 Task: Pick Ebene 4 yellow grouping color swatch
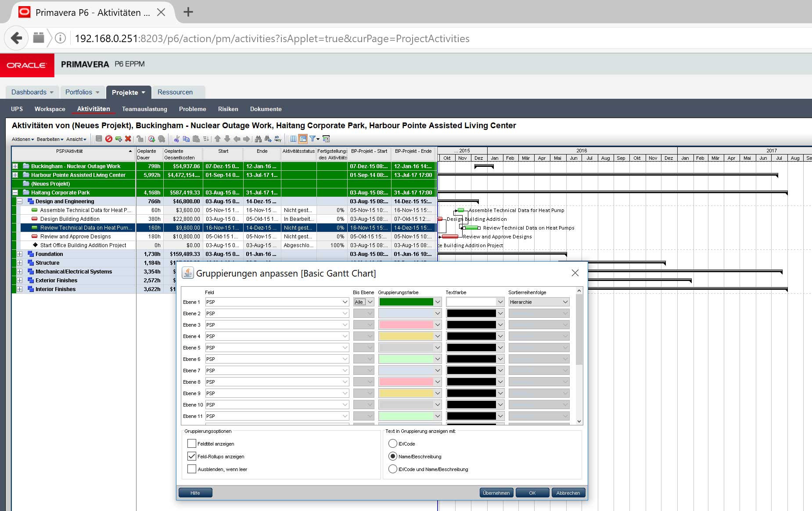[x=406, y=336]
